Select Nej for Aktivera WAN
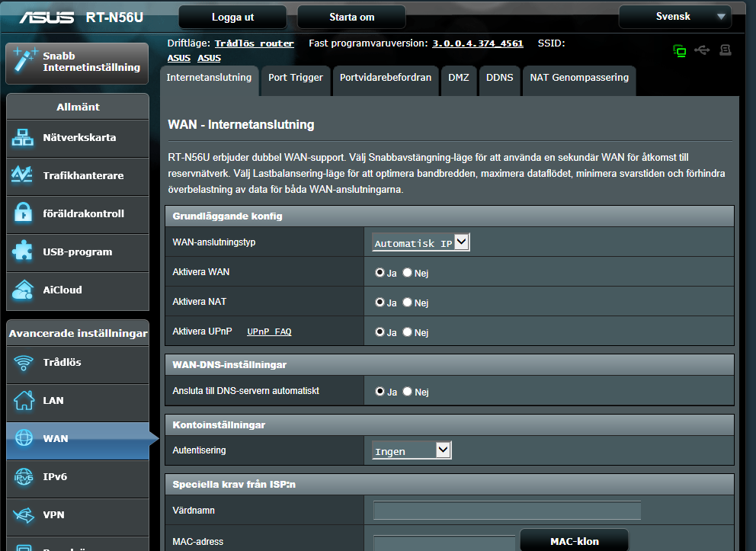 (x=408, y=272)
